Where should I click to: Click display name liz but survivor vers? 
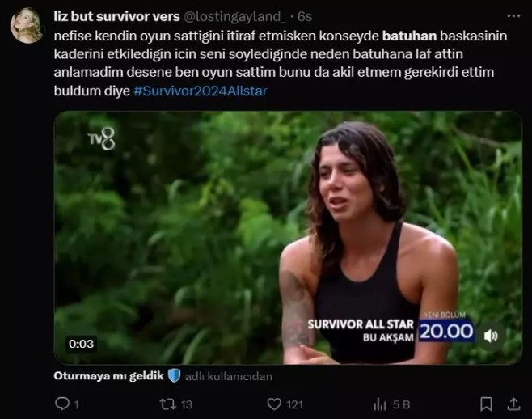[x=116, y=16]
